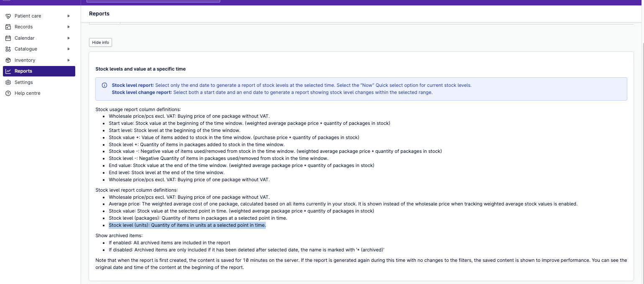Click the bold Stock level change report text
The width and height of the screenshot is (644, 284).
(x=142, y=92)
